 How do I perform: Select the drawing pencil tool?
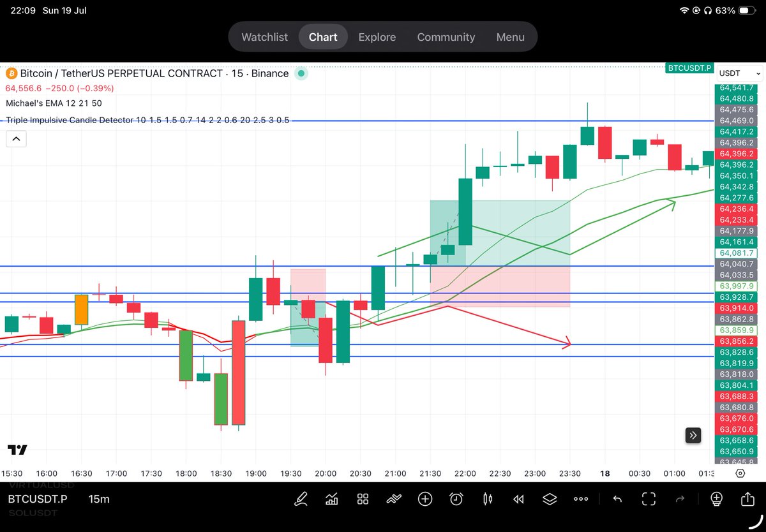coord(299,499)
